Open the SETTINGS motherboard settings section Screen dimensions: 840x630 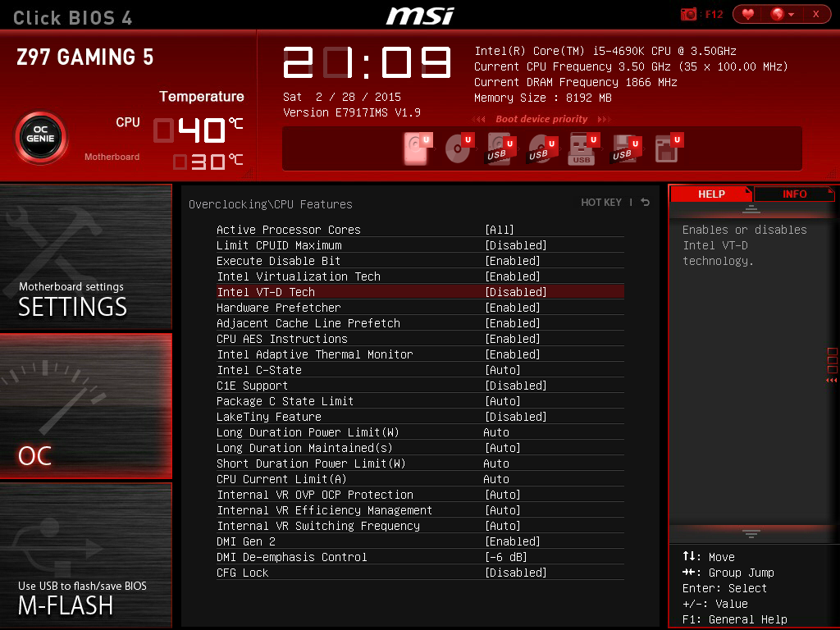coord(85,257)
